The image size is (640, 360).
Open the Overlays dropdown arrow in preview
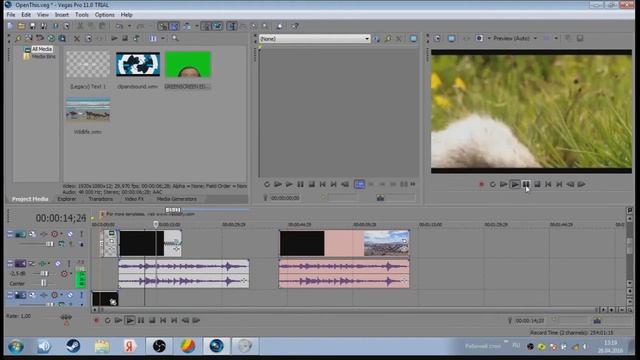556,38
